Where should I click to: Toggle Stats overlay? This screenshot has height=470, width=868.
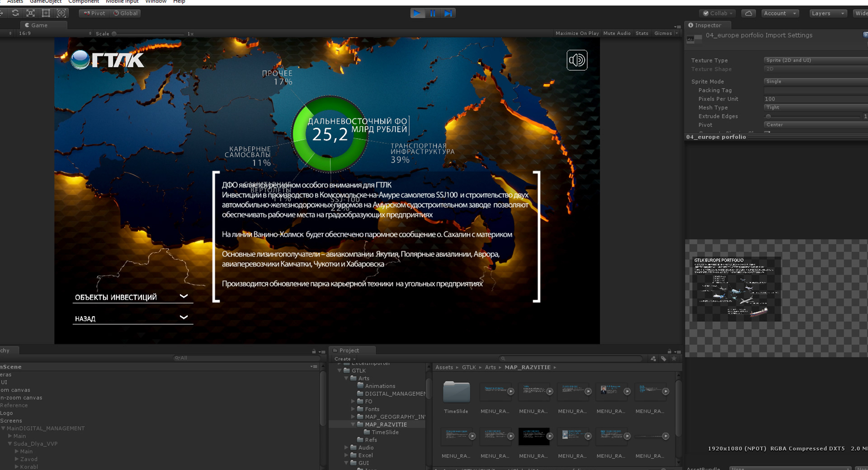point(642,33)
